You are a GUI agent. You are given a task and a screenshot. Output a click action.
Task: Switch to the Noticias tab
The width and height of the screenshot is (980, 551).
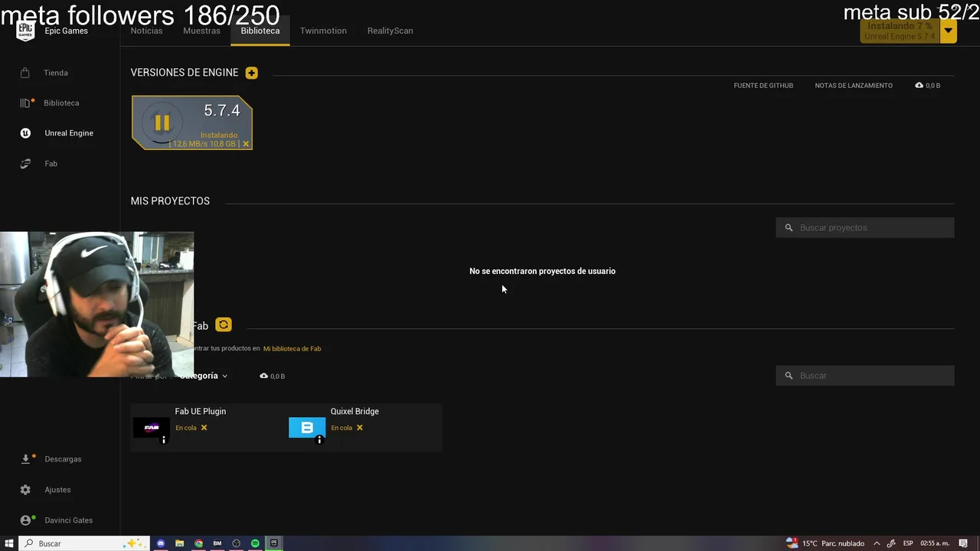tap(146, 31)
